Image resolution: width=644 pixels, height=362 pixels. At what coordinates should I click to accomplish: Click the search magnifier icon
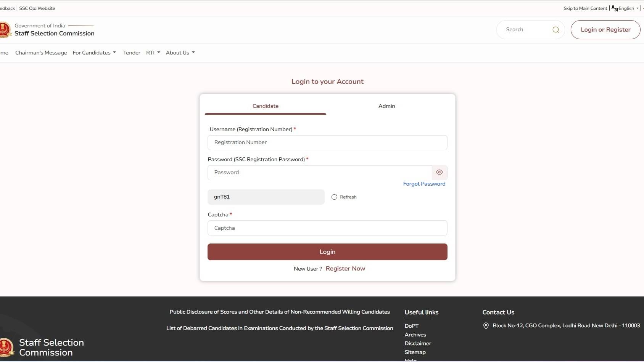(556, 29)
